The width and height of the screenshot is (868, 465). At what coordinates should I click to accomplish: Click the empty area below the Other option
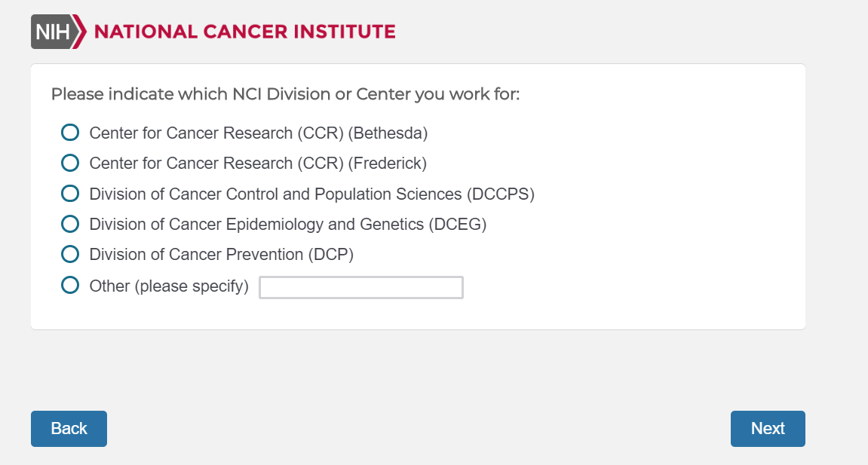point(418,314)
